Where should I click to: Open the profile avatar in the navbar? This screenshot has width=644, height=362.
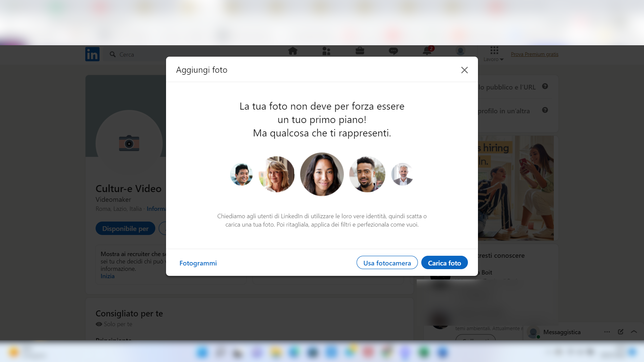(x=460, y=51)
